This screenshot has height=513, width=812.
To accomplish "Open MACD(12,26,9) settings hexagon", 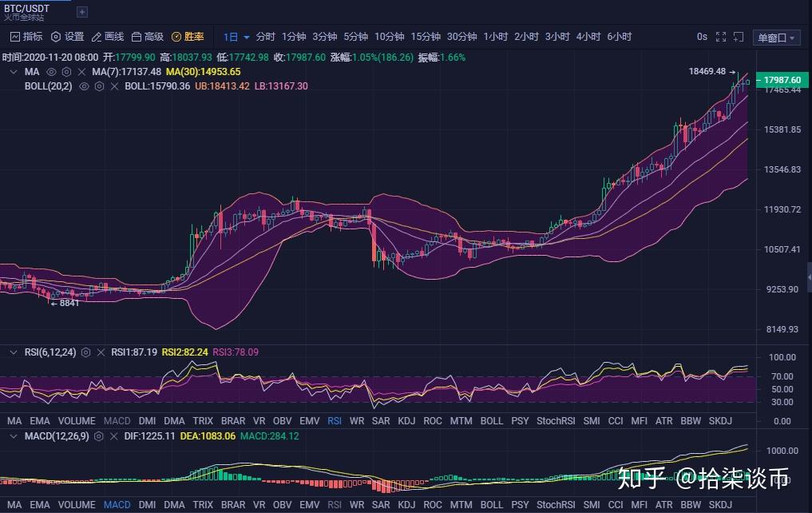I will point(99,436).
